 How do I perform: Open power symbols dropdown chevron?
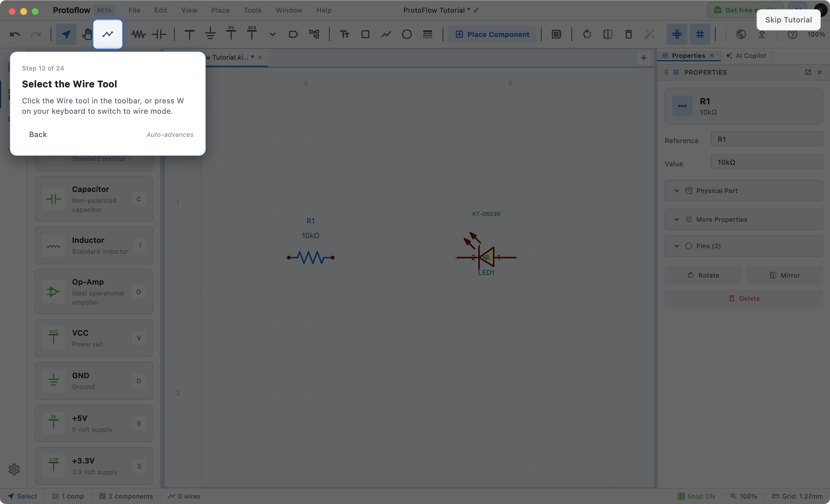pyautogui.click(x=273, y=34)
